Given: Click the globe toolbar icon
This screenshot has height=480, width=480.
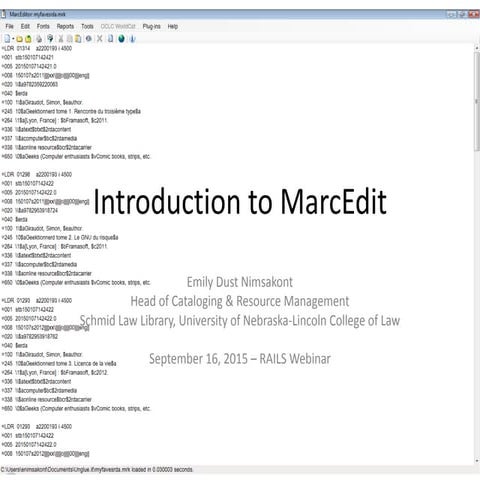Looking at the screenshot, I should coord(122,39).
